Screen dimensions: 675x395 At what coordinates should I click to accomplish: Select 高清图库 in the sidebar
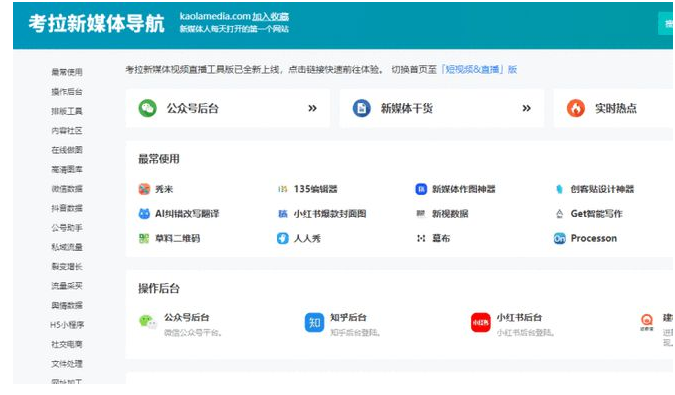click(67, 170)
